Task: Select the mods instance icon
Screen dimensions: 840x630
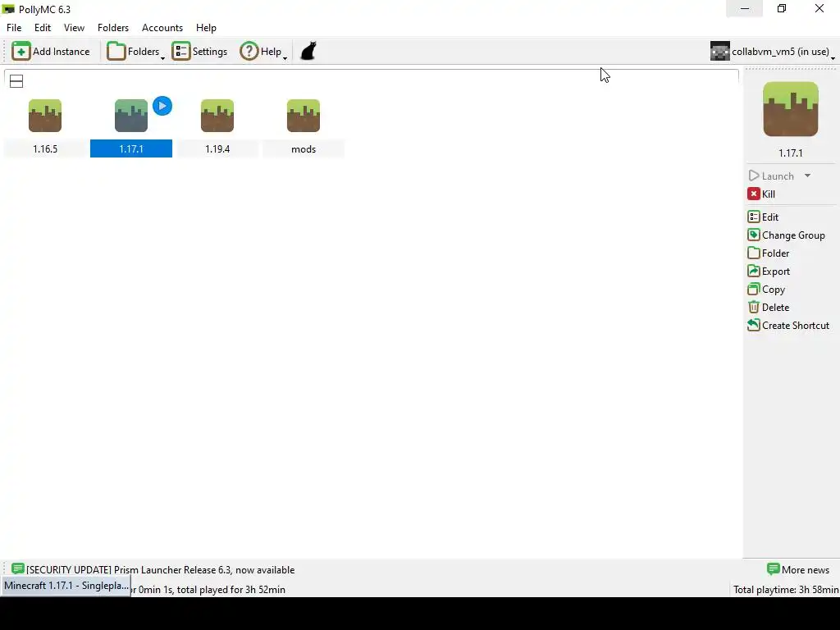Action: point(304,116)
